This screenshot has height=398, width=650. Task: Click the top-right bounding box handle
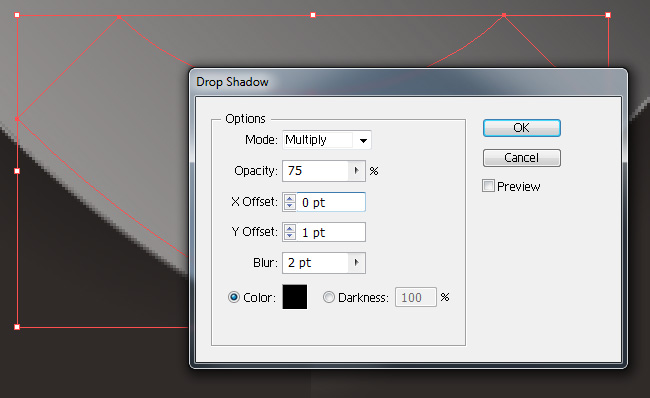coord(608,15)
